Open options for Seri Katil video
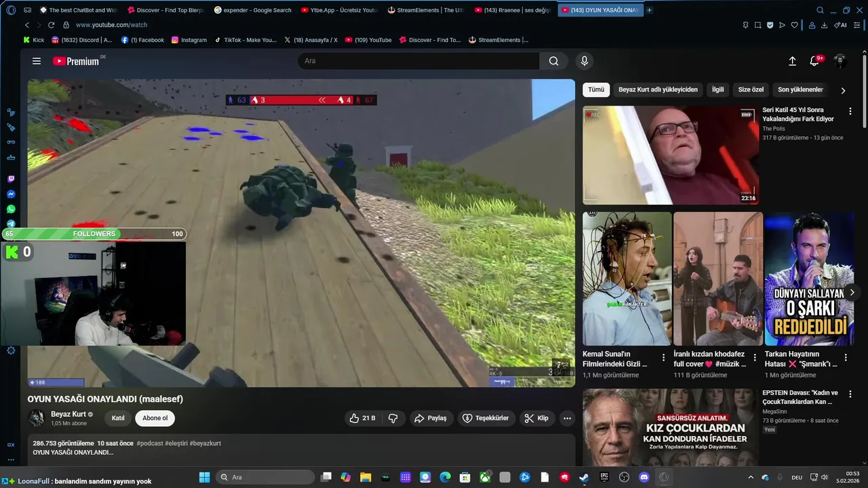The height and width of the screenshot is (488, 868). (x=850, y=111)
